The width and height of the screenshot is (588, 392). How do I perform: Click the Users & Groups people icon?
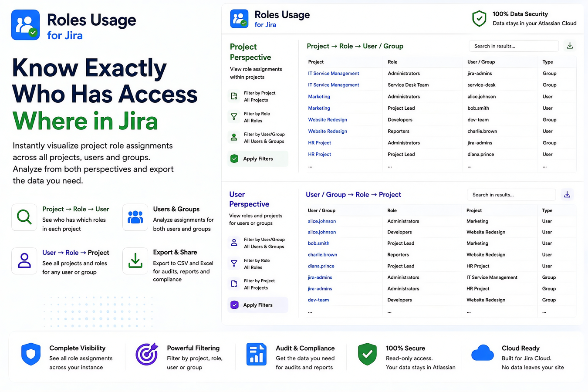pos(135,217)
